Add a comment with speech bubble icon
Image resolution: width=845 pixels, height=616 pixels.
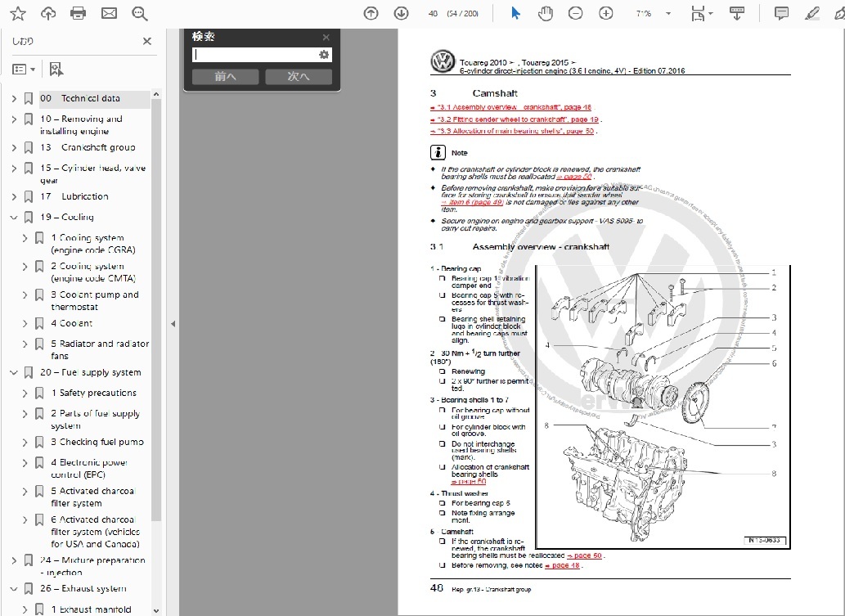[781, 13]
